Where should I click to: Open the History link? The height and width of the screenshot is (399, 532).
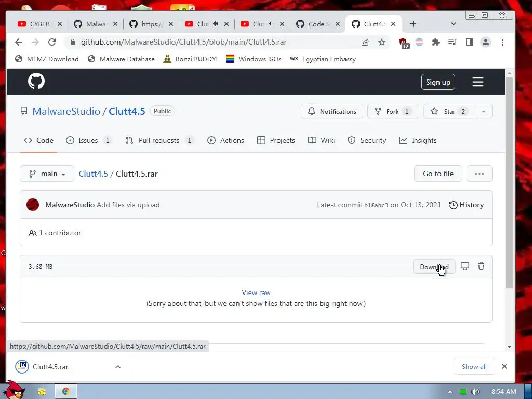click(x=467, y=205)
